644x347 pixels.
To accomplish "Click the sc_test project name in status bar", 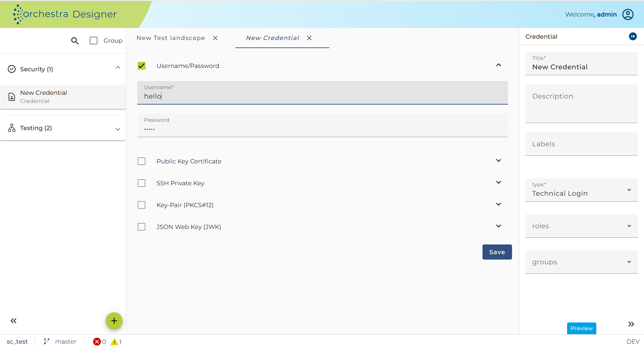I will [17, 342].
